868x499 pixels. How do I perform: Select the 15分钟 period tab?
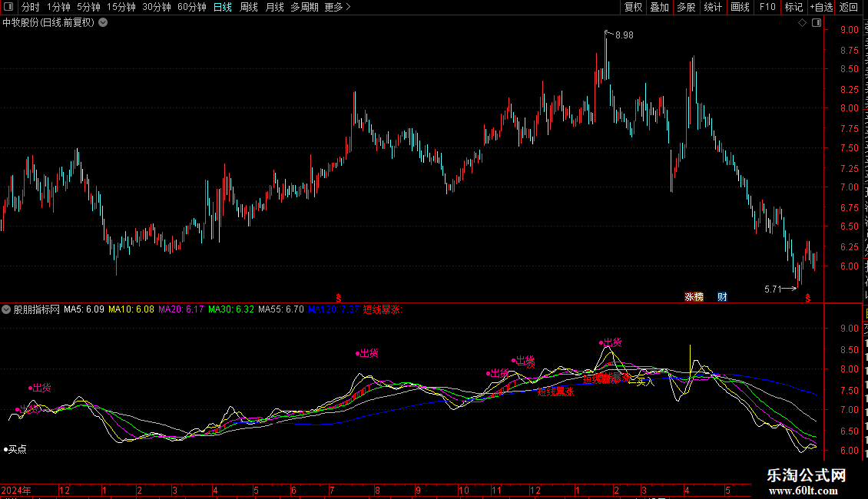(121, 7)
